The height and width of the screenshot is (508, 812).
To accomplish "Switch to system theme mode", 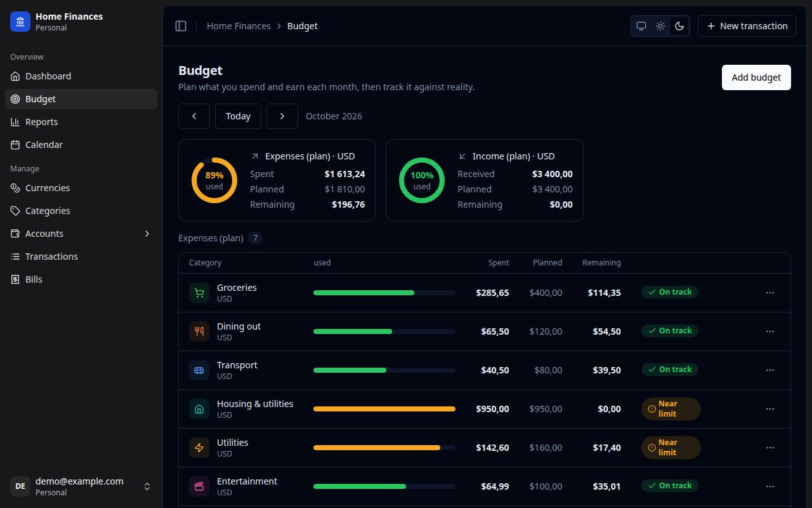I will pyautogui.click(x=641, y=26).
